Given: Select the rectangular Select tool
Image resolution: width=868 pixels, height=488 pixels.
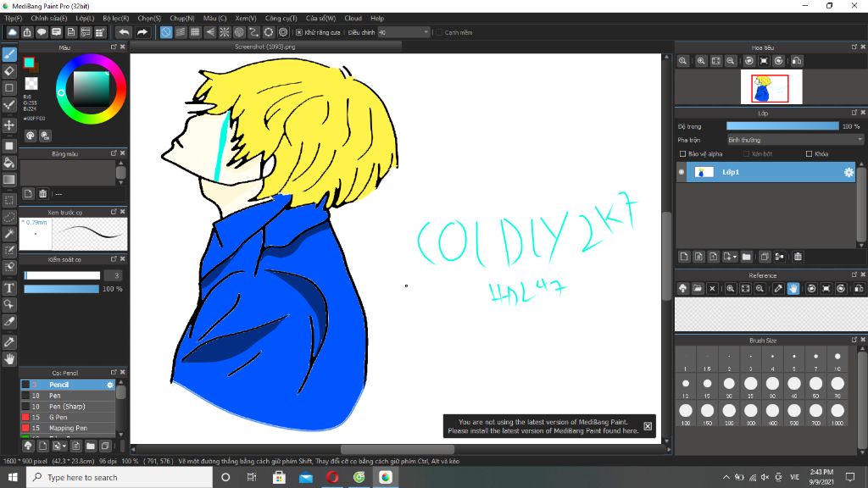Looking at the screenshot, I should click(9, 200).
